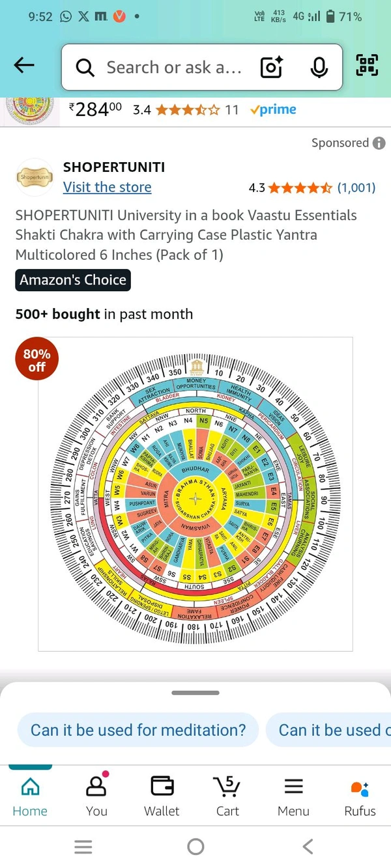Open the Shakti Chakra product image

[x=195, y=494]
